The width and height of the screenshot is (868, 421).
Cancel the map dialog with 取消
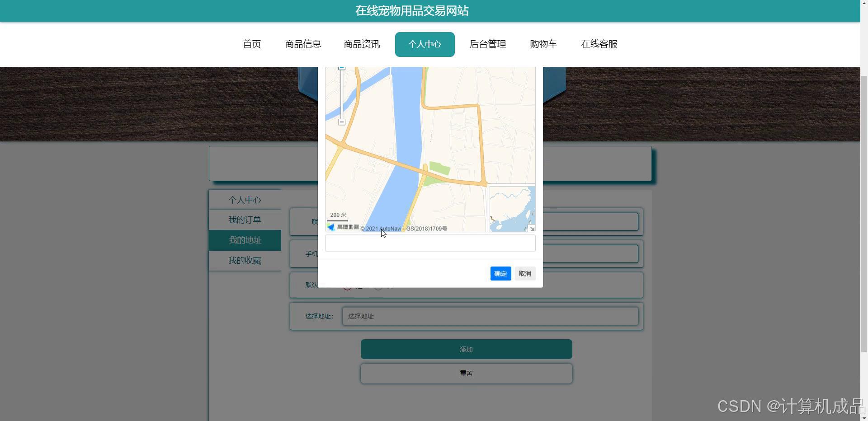click(525, 273)
